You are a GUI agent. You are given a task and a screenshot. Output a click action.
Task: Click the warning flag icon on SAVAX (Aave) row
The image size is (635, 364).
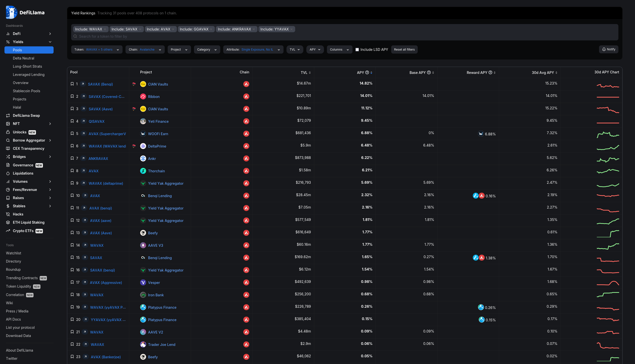click(134, 109)
